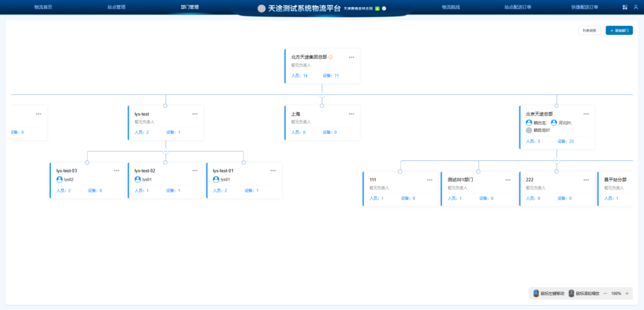The width and height of the screenshot is (644, 310).
Task: Click 人员: 14 link in headquarters card
Action: tap(299, 76)
